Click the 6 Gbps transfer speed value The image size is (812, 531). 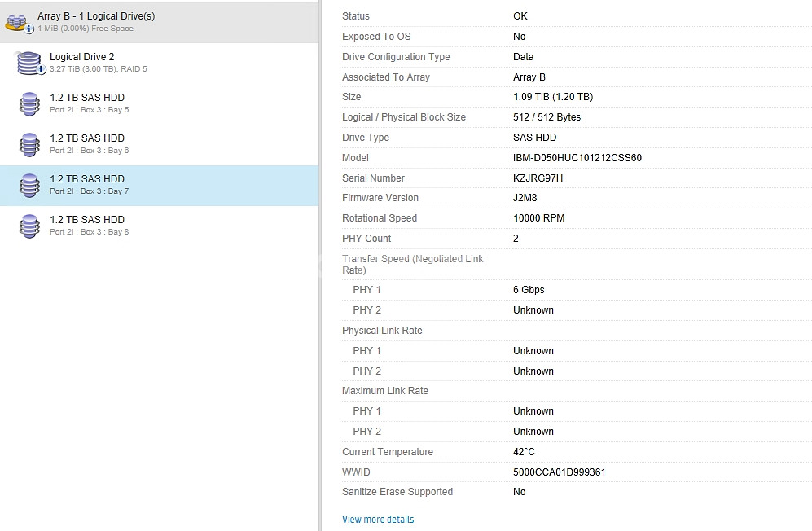click(x=529, y=290)
